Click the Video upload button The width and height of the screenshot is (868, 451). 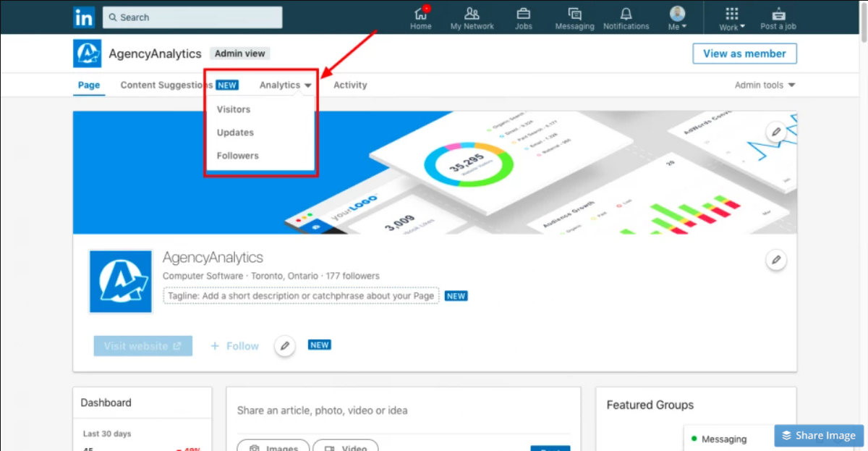tap(346, 447)
